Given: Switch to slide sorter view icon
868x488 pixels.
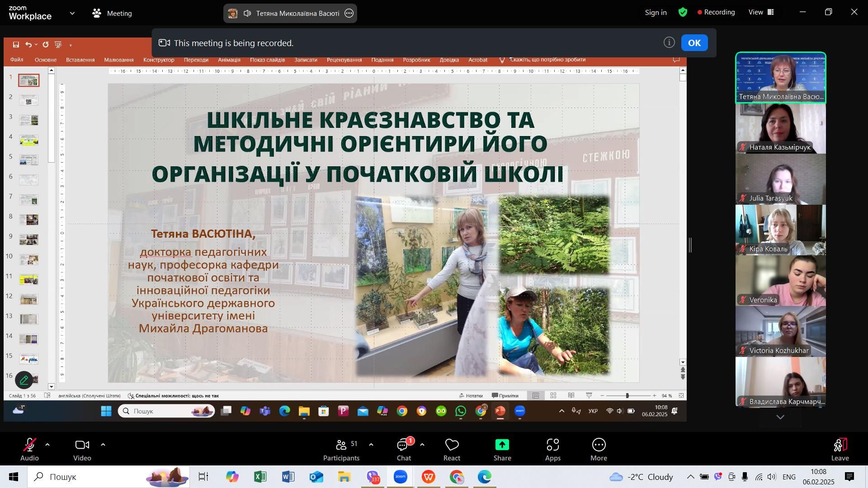Looking at the screenshot, I should click(553, 396).
